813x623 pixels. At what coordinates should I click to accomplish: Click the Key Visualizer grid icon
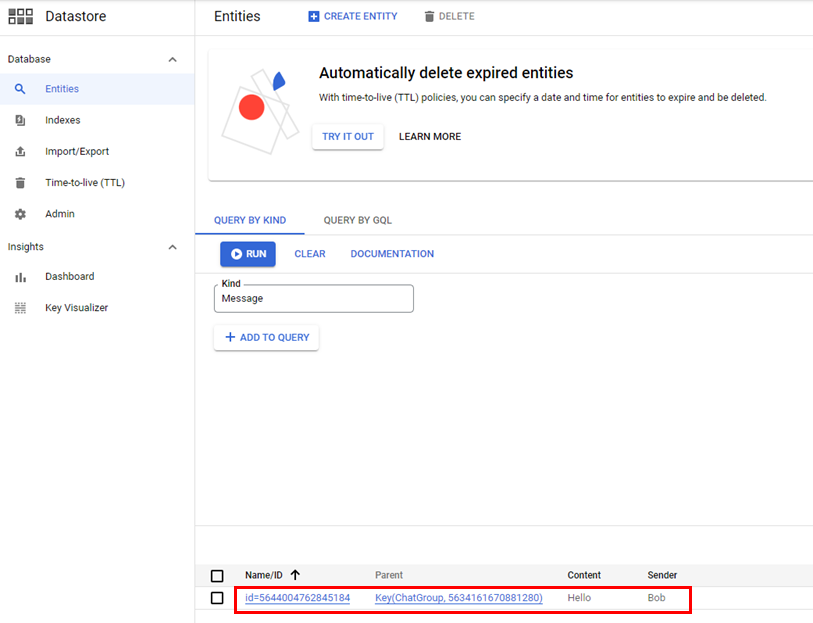click(x=20, y=308)
